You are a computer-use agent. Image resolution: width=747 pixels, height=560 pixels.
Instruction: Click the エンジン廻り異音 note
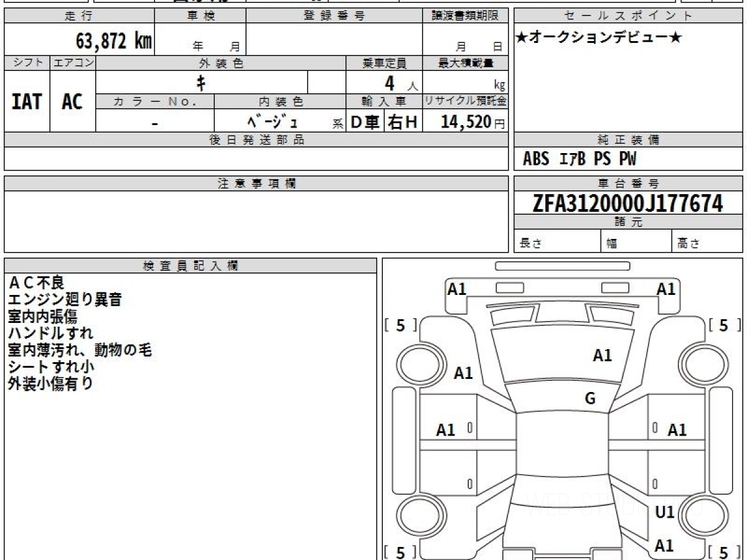(x=65, y=300)
